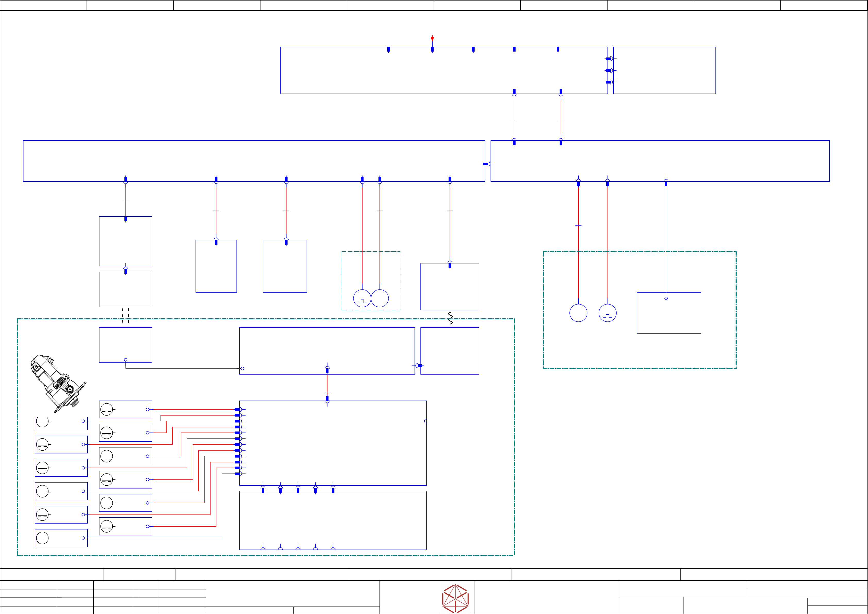Click black double-dashed lines below stacked left boxes
This screenshot has width=868, height=614.
(125, 315)
